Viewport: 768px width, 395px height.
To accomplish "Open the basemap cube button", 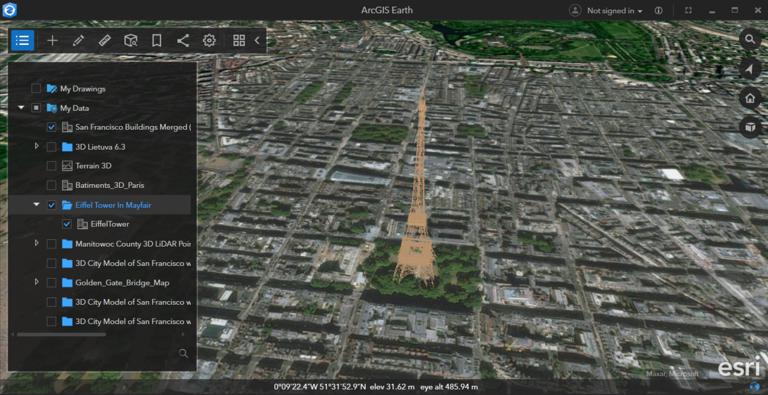I will (750, 127).
